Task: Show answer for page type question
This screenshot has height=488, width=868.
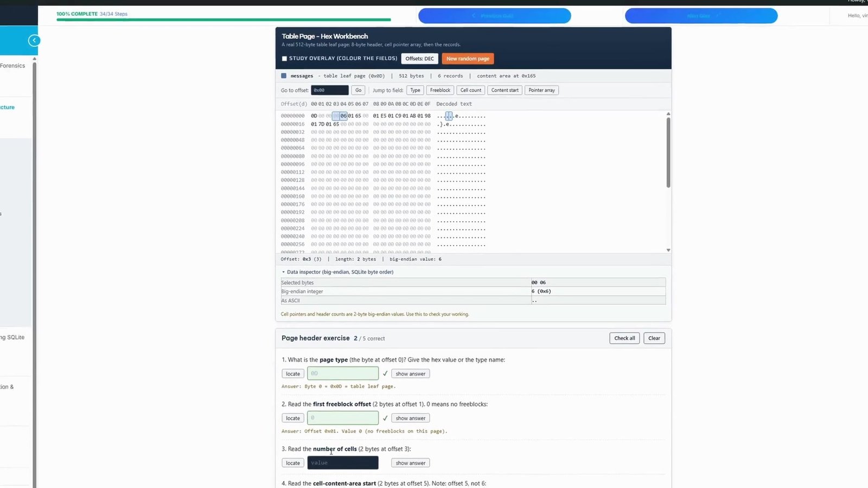Action: click(410, 374)
